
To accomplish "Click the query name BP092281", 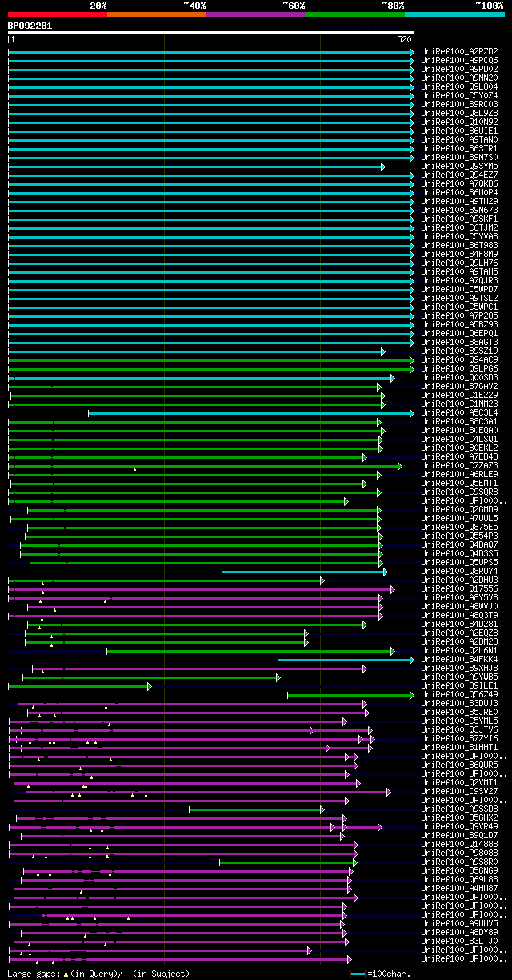I will [30, 26].
